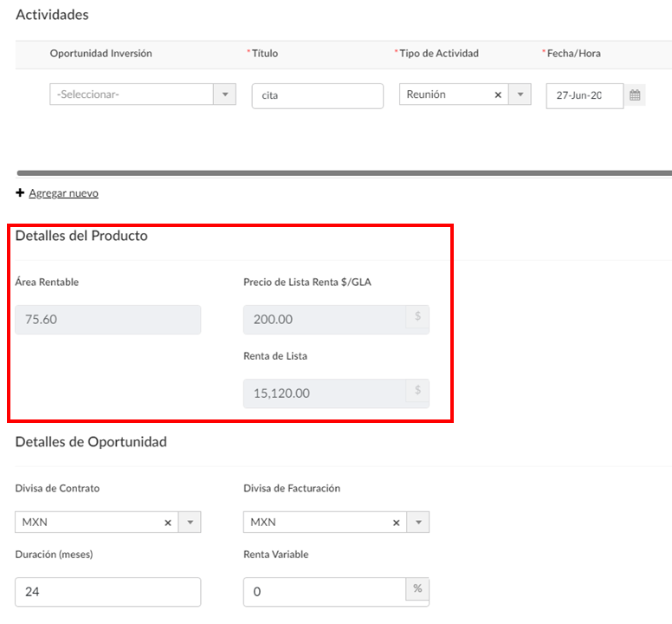Click the horizontal scrollbar under Actividades table
The image size is (672, 624).
tap(344, 172)
